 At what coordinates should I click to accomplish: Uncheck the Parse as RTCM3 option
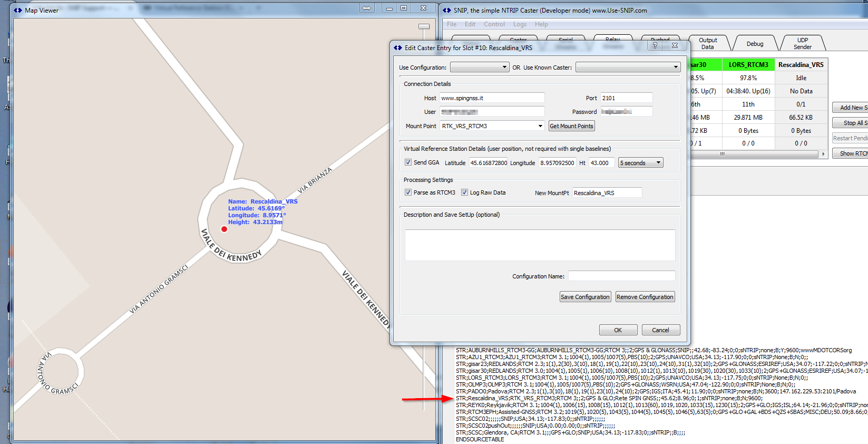point(408,192)
